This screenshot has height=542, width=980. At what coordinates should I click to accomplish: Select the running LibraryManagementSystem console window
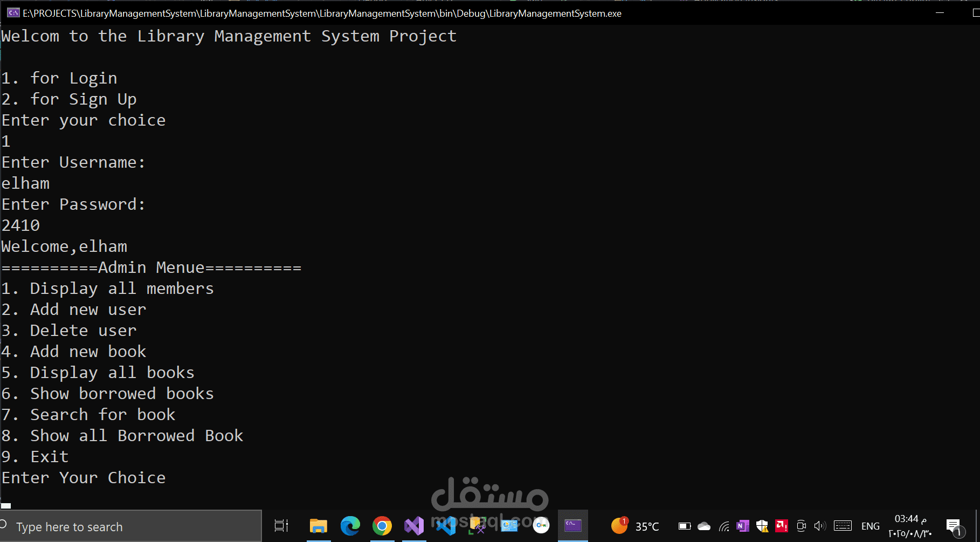point(572,525)
